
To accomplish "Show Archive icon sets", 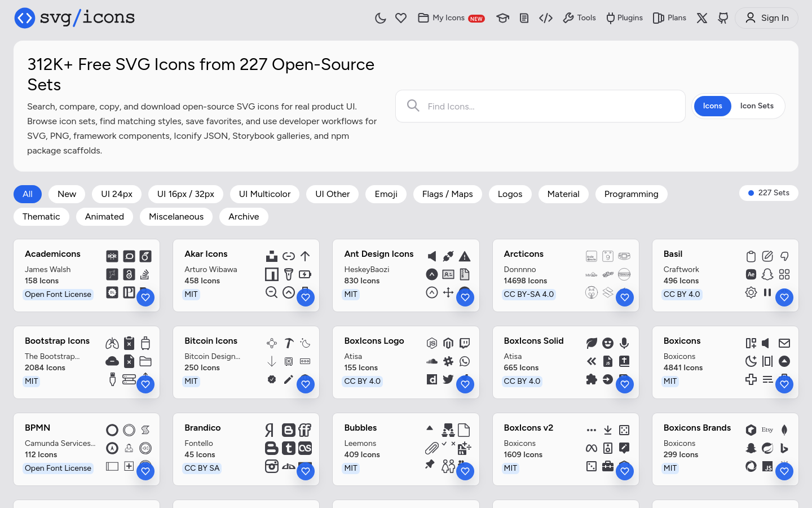I will coord(244,217).
